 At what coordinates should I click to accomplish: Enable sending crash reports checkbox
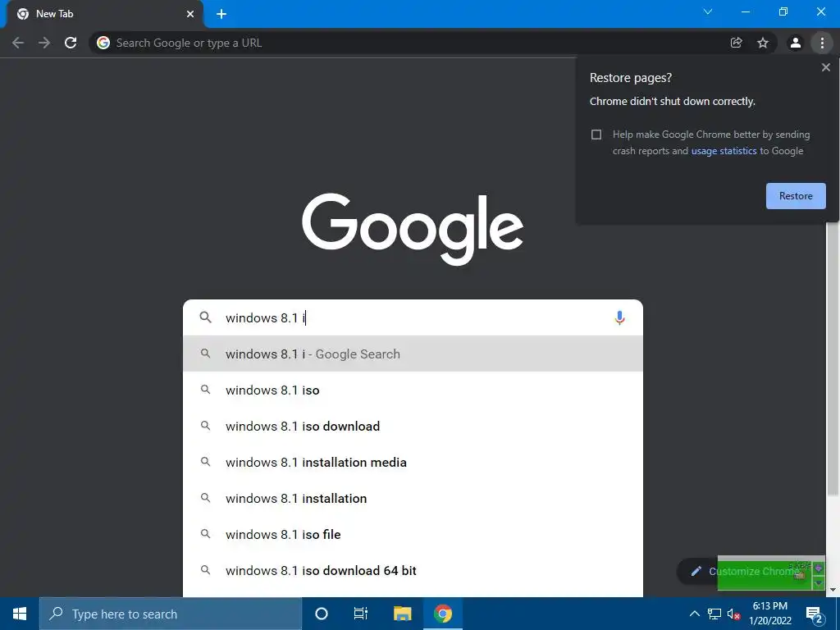(x=596, y=135)
